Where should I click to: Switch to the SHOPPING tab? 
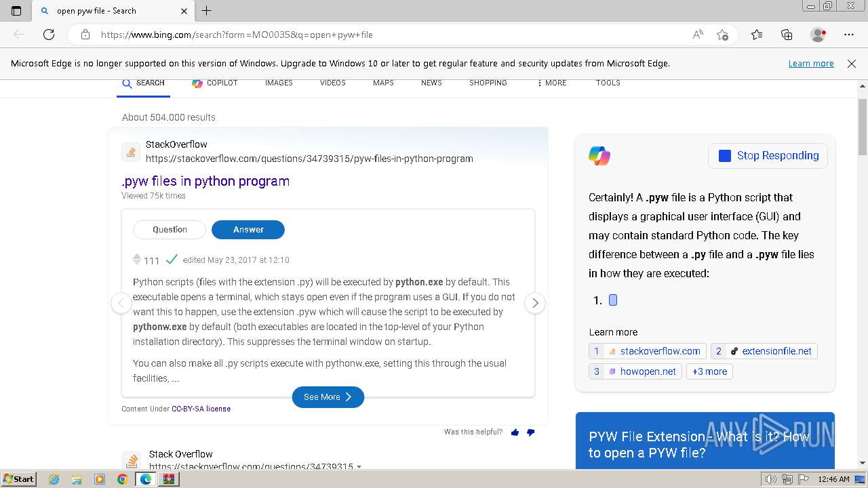pos(488,83)
